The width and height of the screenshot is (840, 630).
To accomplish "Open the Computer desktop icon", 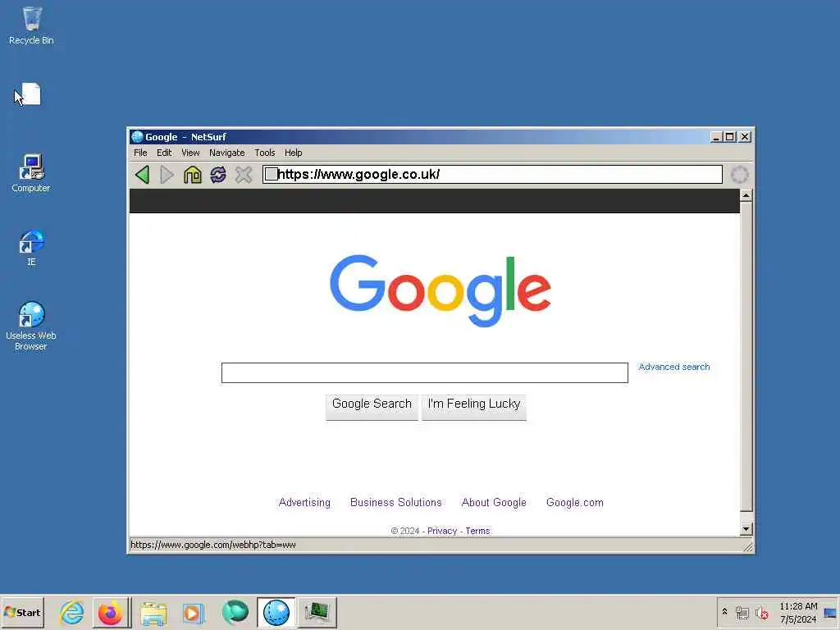I will [x=31, y=173].
